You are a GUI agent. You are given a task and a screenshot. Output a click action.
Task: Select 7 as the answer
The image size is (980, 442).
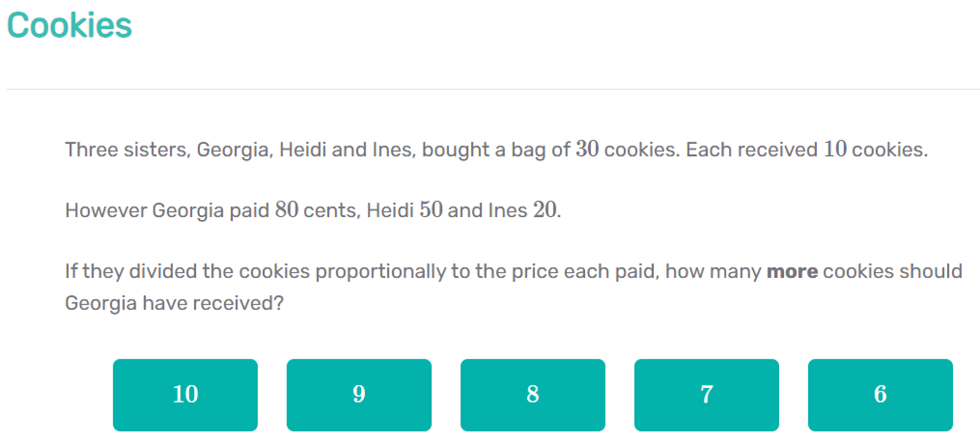pos(706,394)
